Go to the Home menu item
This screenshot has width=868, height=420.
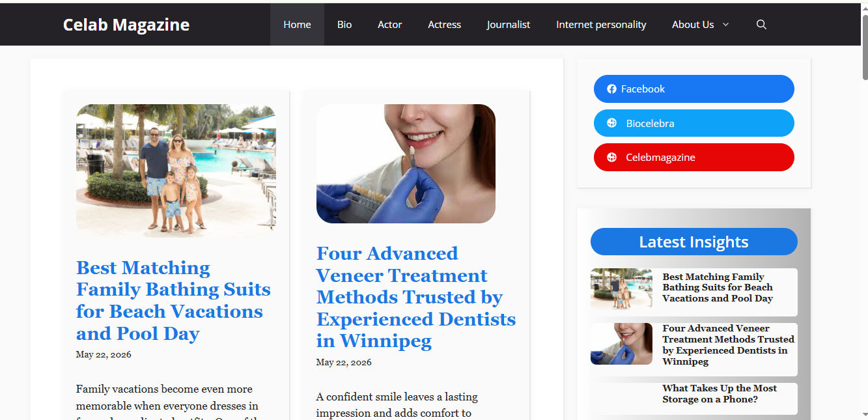click(x=297, y=25)
